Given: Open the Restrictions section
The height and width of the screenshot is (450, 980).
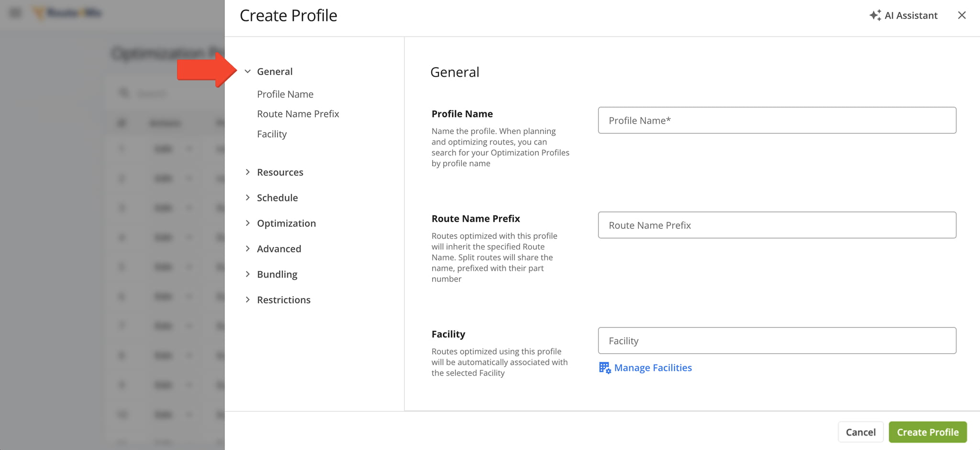Looking at the screenshot, I should 284,300.
